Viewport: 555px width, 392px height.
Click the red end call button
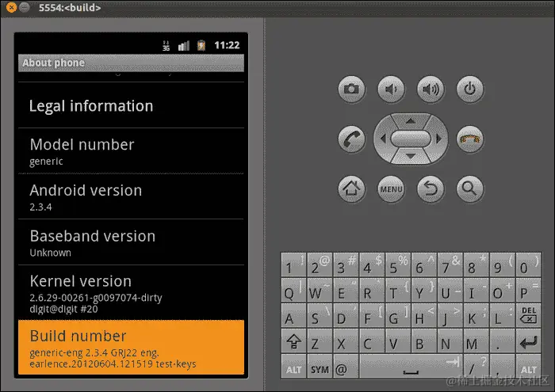click(470, 139)
